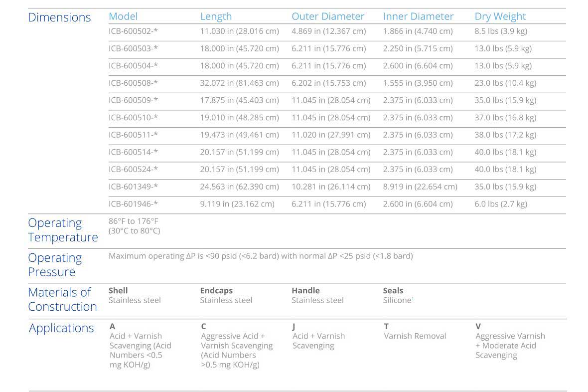Click the 32.072 in length value
Image resolution: width=588 pixels, height=392 pixels.
coord(239,83)
